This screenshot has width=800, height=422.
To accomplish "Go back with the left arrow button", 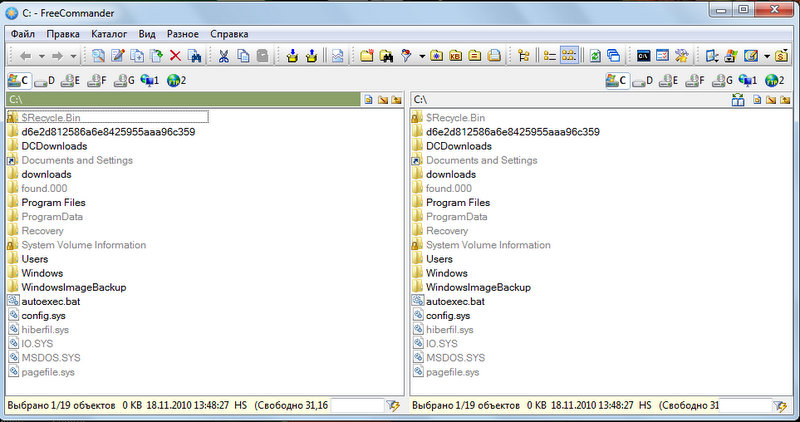I will pos(26,56).
